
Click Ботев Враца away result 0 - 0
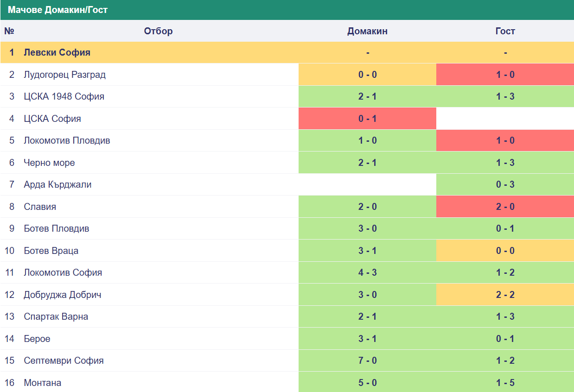(x=505, y=251)
